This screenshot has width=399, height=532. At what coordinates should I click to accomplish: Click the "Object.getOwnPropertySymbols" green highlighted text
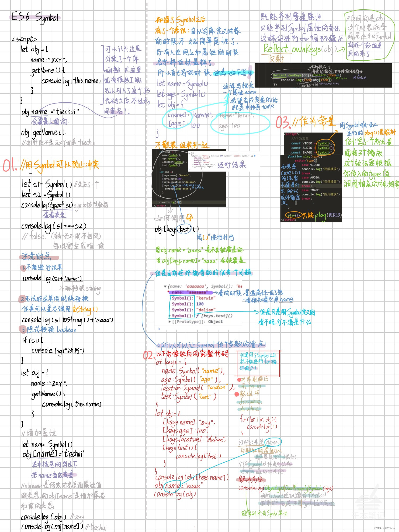(293, 488)
